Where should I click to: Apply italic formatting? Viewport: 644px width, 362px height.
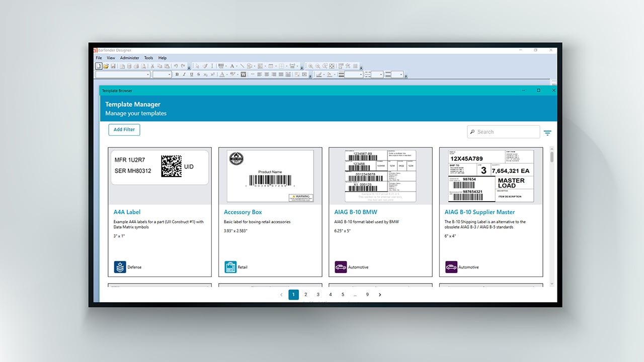tap(184, 74)
